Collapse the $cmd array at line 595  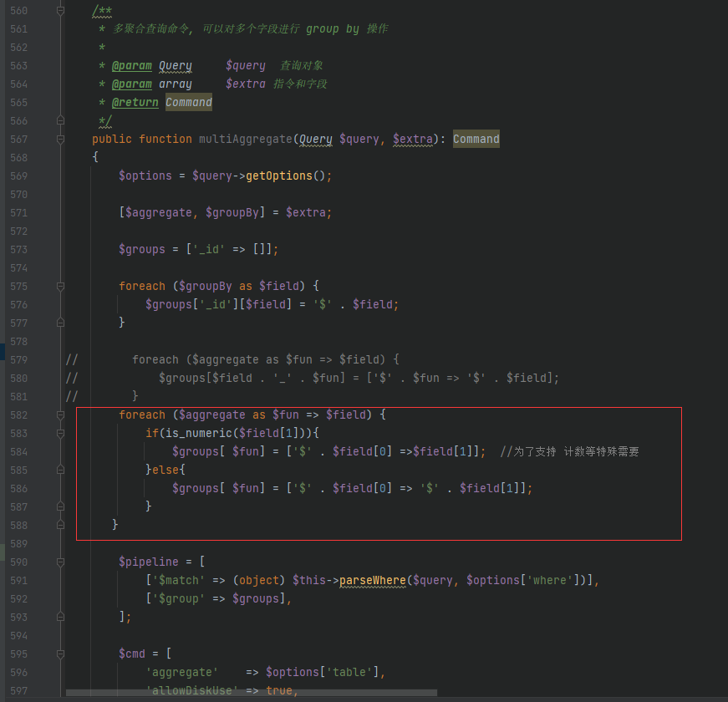[59, 654]
